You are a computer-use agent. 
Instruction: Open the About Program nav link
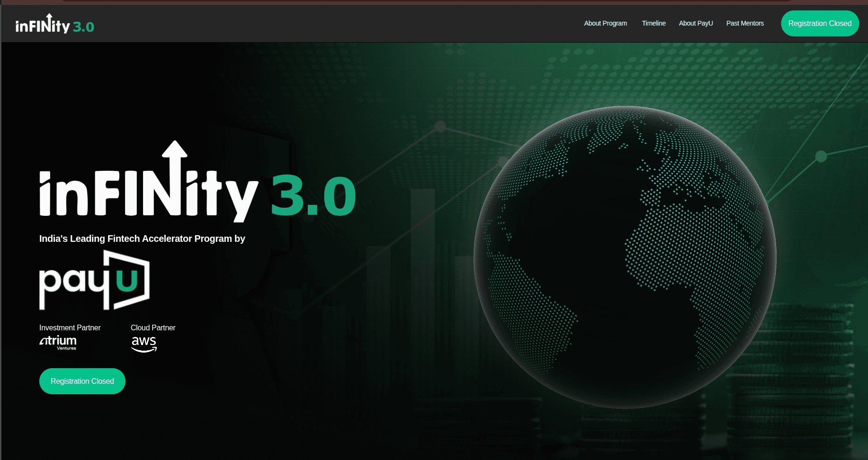click(x=605, y=23)
